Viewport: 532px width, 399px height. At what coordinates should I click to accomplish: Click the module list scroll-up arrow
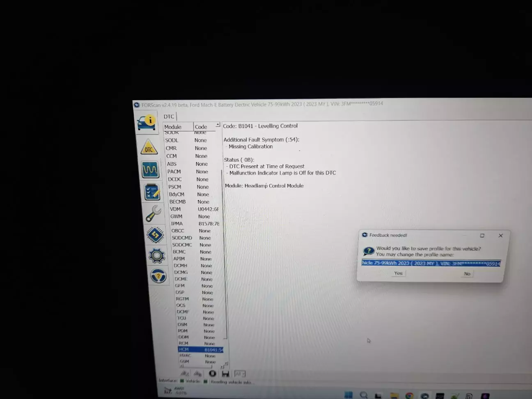click(218, 125)
